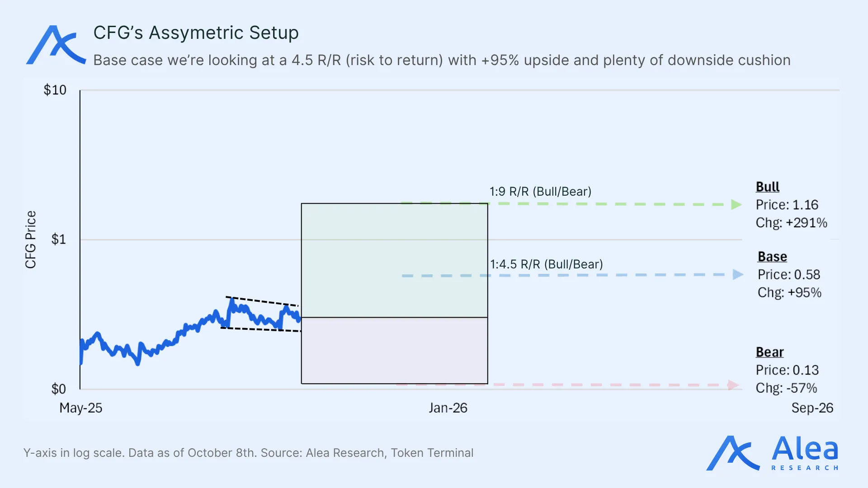Click the purple downside shaded box
868x488 pixels.
(394, 351)
